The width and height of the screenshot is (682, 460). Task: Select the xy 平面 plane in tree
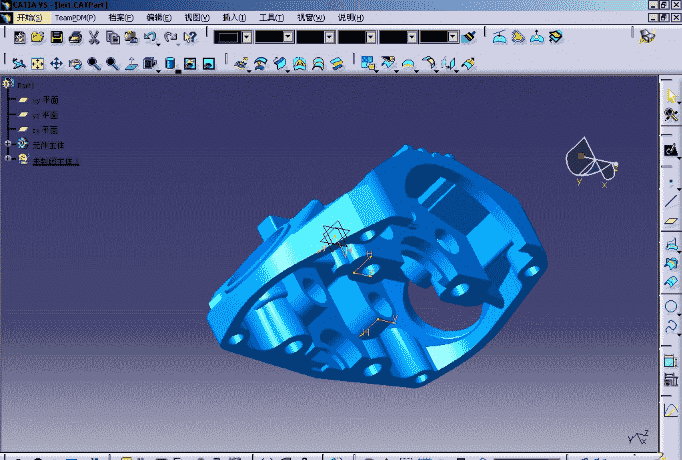pos(46,100)
